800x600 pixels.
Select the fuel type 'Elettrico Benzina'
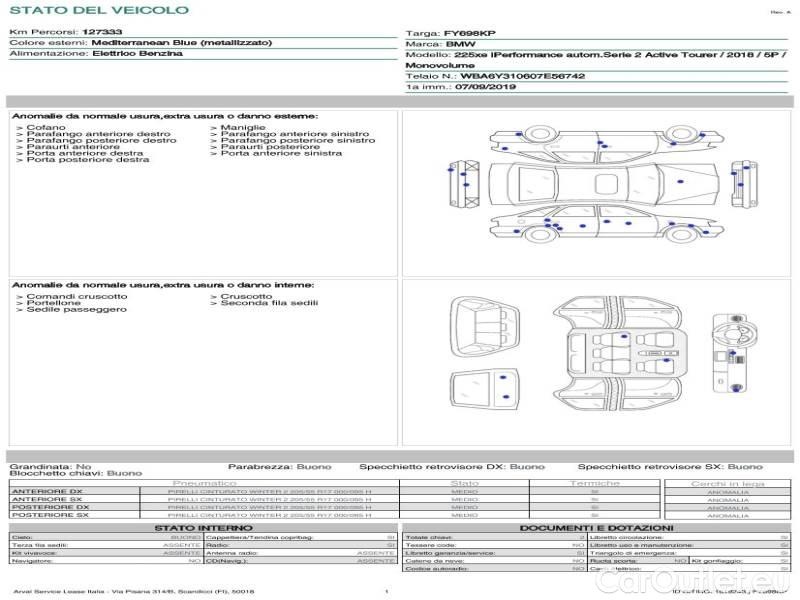click(x=137, y=54)
